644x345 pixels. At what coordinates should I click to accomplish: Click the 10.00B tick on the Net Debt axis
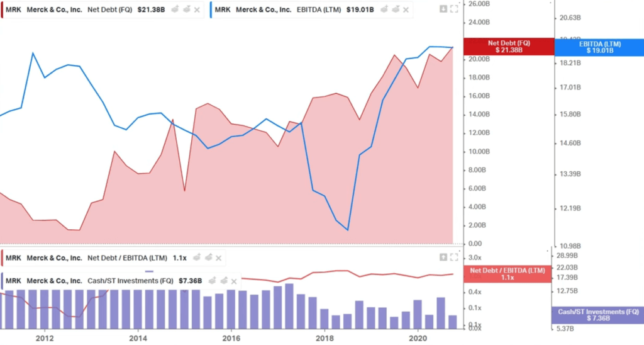pyautogui.click(x=479, y=151)
